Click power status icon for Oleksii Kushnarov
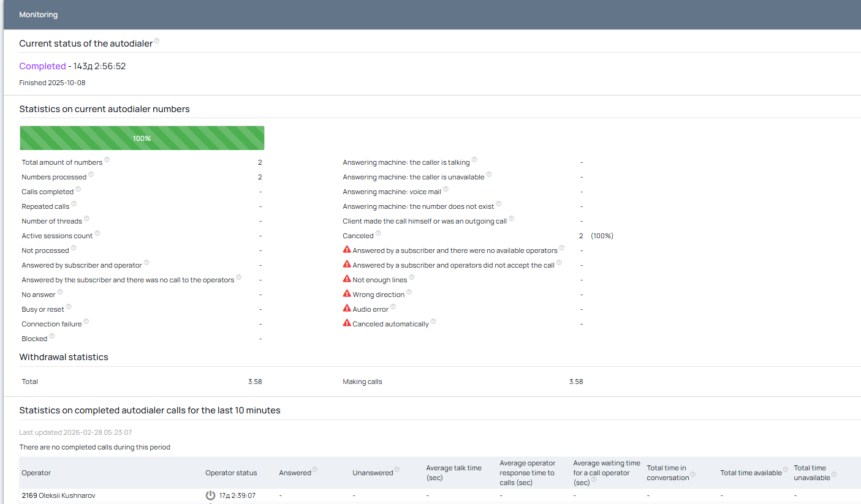This screenshot has height=504, width=861. point(210,495)
